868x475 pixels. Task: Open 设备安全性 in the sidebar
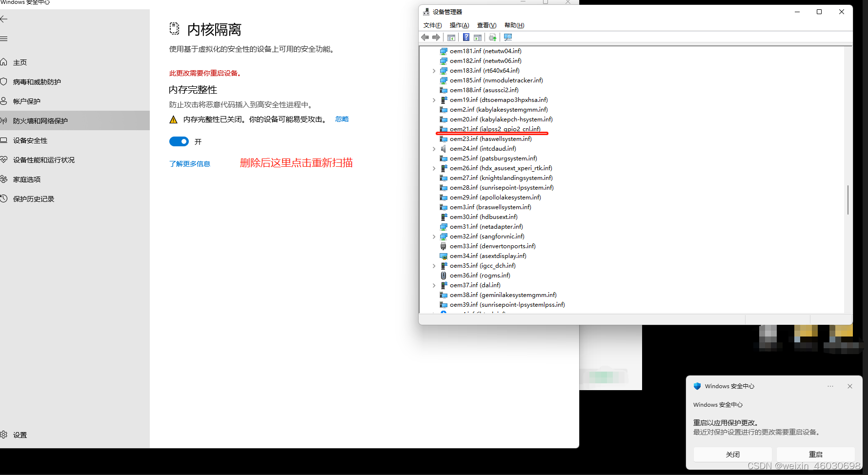pyautogui.click(x=30, y=140)
